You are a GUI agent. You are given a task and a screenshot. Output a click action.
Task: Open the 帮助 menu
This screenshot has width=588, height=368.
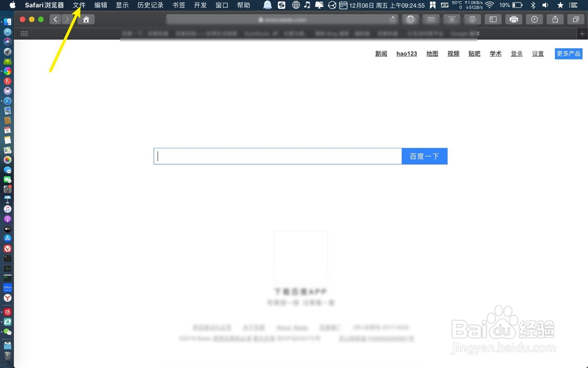[244, 5]
